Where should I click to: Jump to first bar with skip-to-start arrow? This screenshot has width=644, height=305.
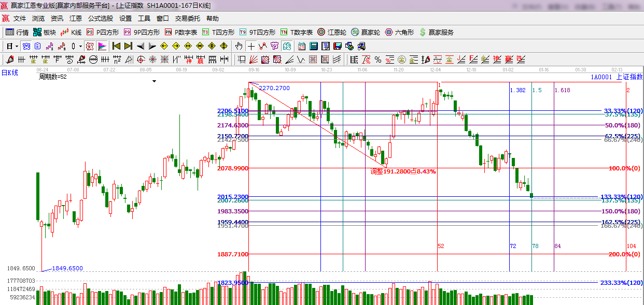[116, 46]
